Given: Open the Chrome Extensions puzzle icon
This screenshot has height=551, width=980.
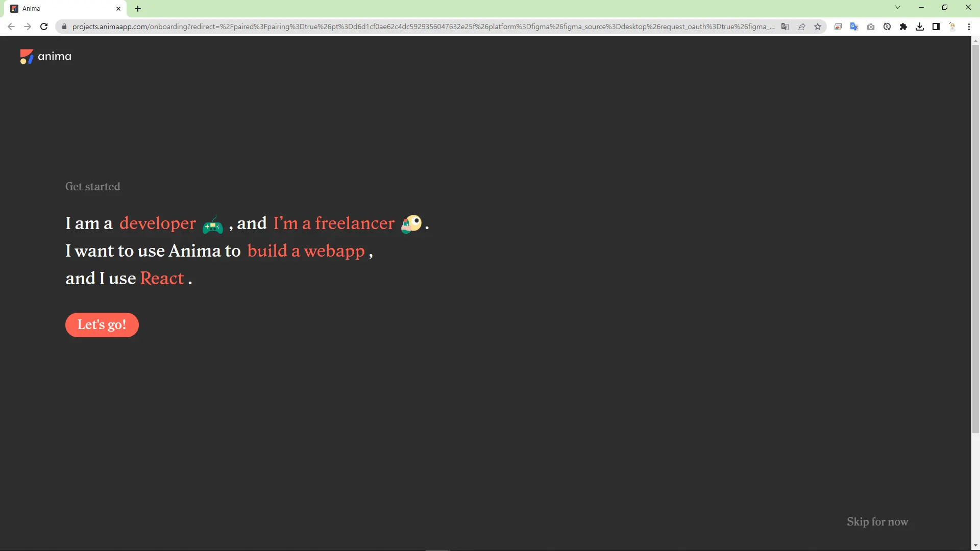Looking at the screenshot, I should point(903,27).
